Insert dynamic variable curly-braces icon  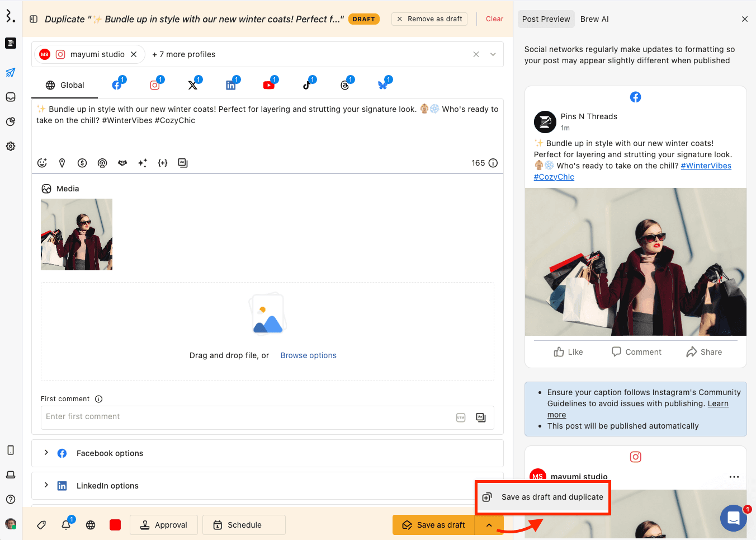pyautogui.click(x=163, y=163)
